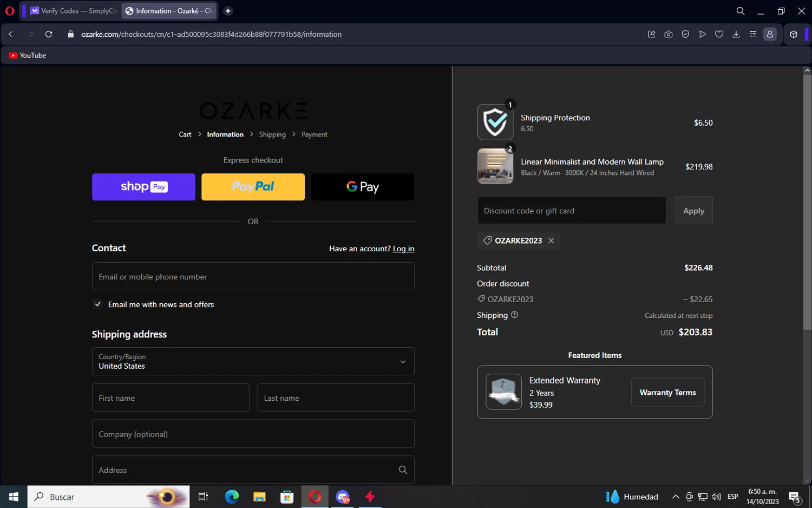Focus the Discount code or gift card field

pyautogui.click(x=572, y=211)
